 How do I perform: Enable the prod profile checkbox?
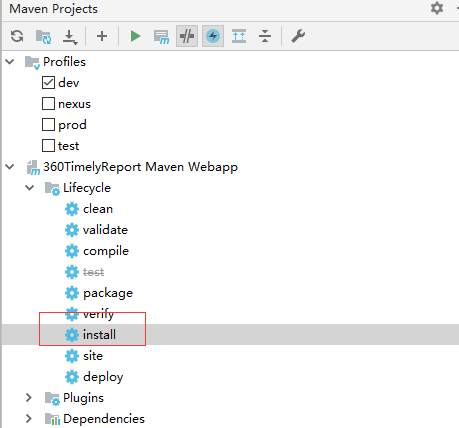(48, 125)
